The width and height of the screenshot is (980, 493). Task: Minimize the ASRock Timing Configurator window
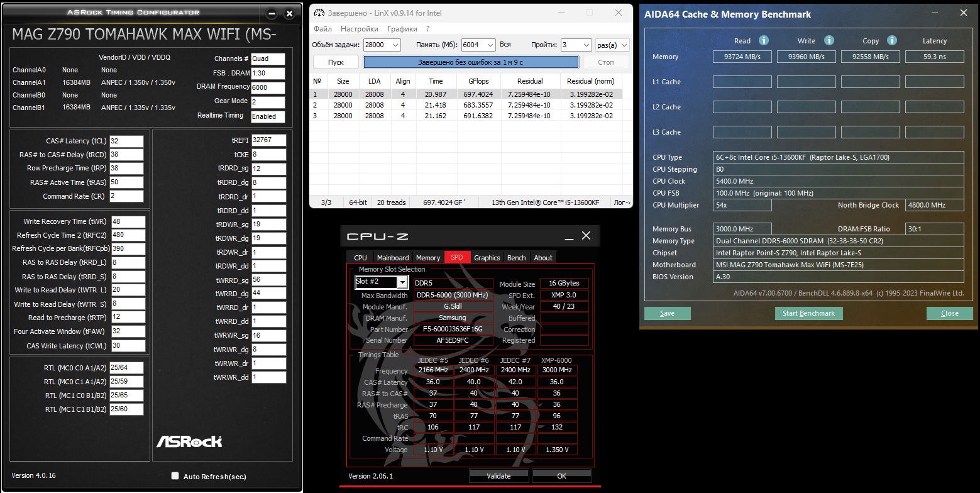point(272,13)
